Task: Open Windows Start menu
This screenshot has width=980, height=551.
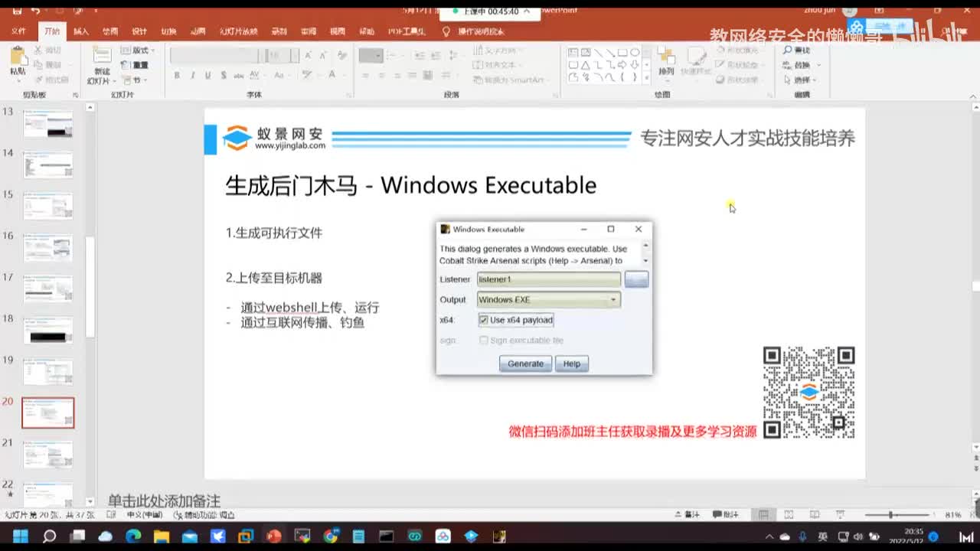Action: [21, 536]
